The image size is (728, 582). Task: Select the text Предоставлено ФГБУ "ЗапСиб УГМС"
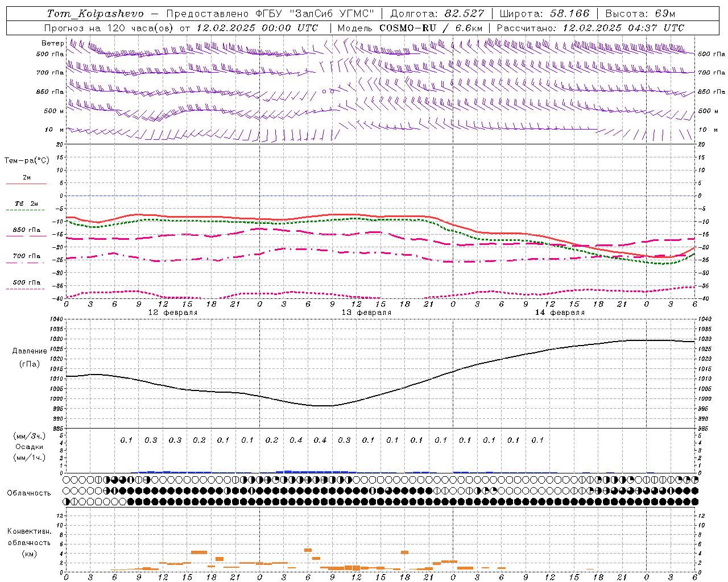click(271, 14)
